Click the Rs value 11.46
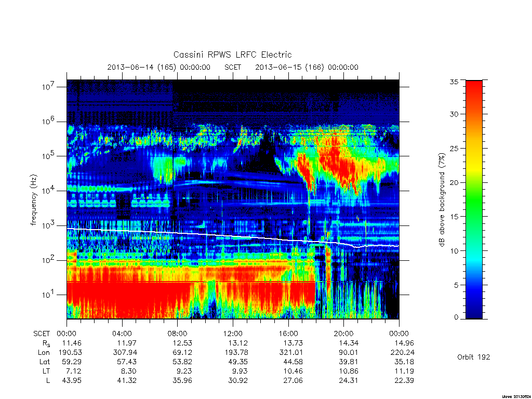This screenshot has height=399, width=532. (72, 343)
